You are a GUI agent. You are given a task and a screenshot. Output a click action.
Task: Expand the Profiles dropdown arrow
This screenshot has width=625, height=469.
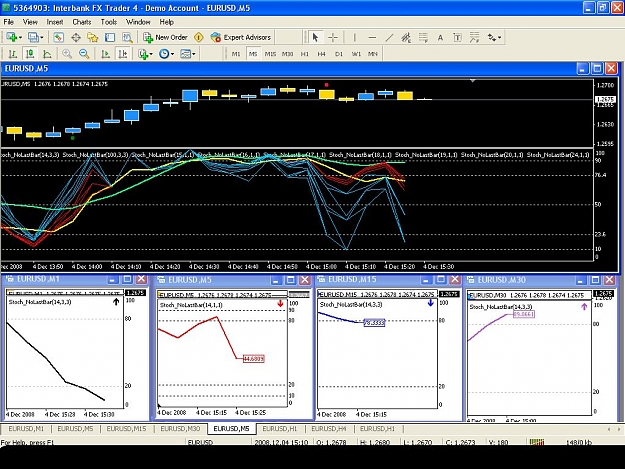click(x=41, y=37)
